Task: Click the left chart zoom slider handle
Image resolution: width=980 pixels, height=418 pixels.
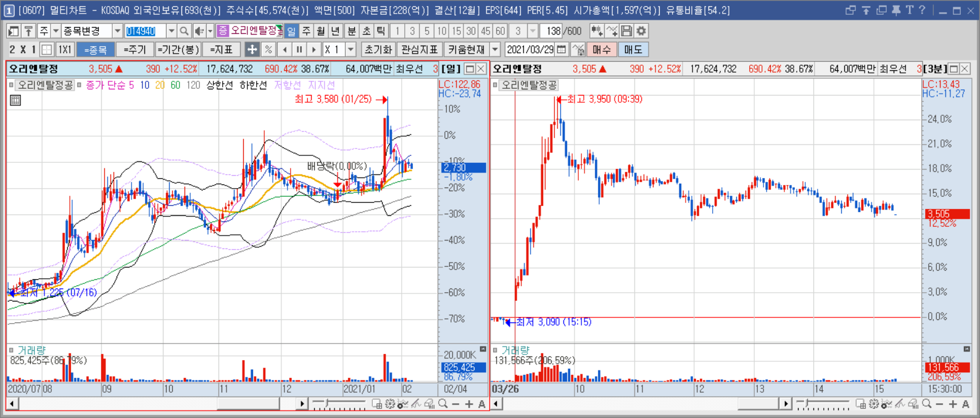Action: pyautogui.click(x=327, y=404)
